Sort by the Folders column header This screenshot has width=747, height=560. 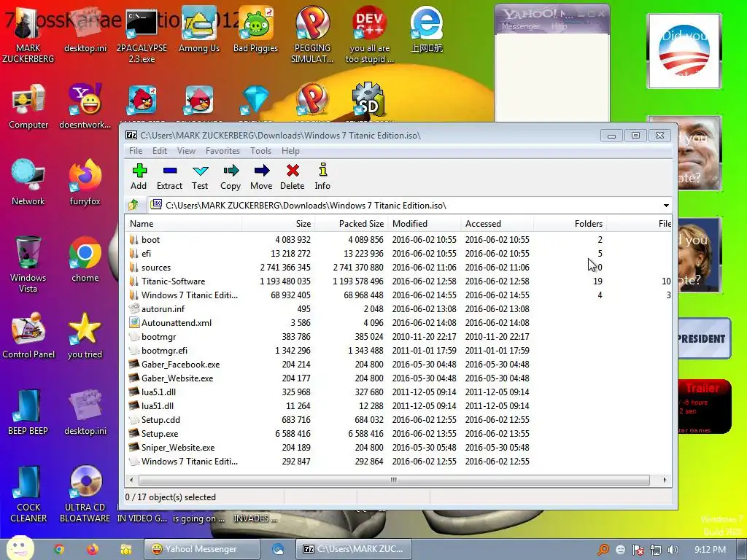coord(570,224)
